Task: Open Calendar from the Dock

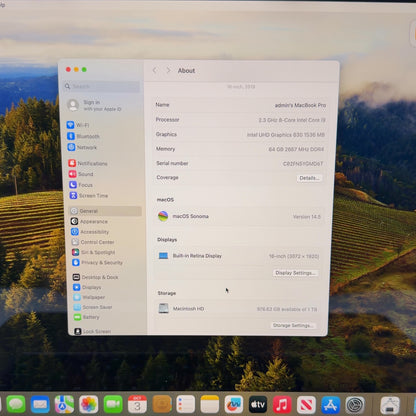Action: pos(137,404)
